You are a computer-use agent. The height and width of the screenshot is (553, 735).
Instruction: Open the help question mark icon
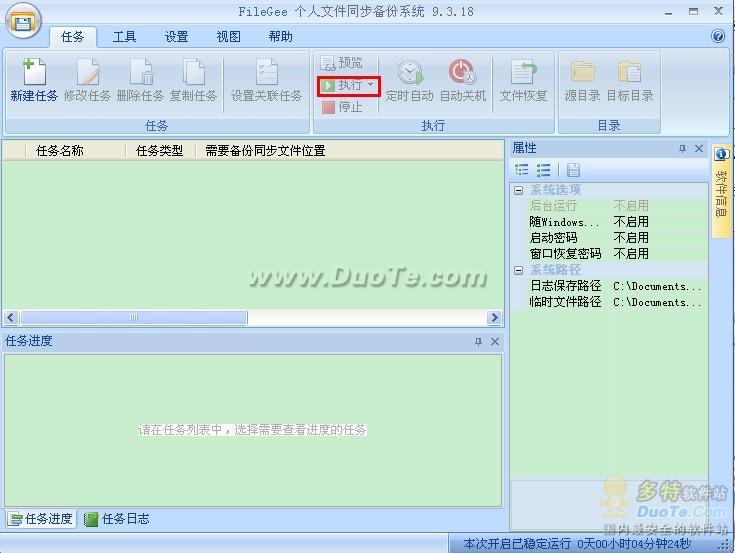[718, 36]
